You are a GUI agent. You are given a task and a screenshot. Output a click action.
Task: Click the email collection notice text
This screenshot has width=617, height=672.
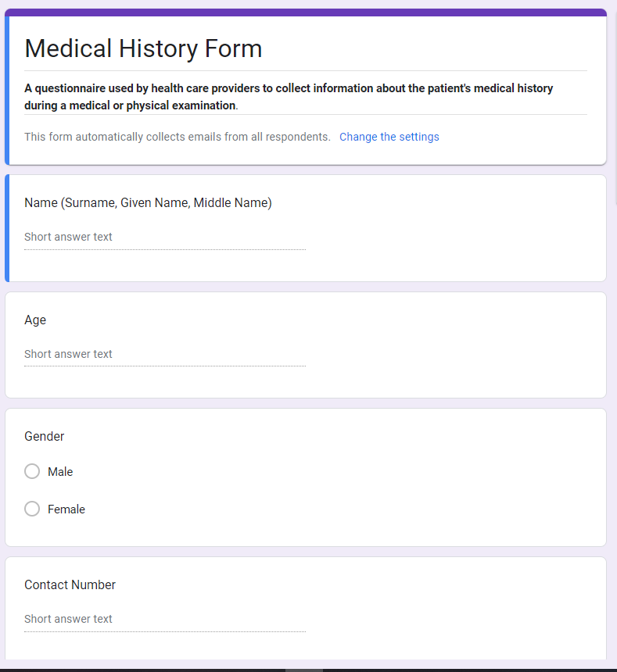(x=178, y=137)
